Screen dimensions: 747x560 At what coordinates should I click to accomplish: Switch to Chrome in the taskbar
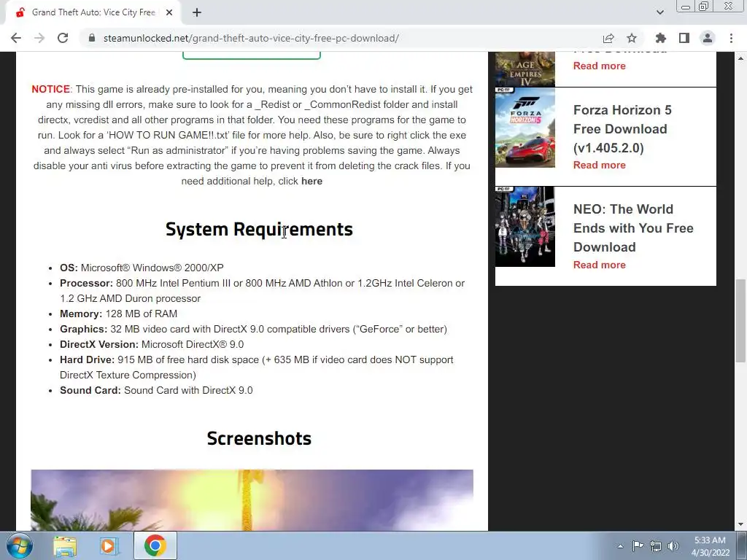pos(155,545)
